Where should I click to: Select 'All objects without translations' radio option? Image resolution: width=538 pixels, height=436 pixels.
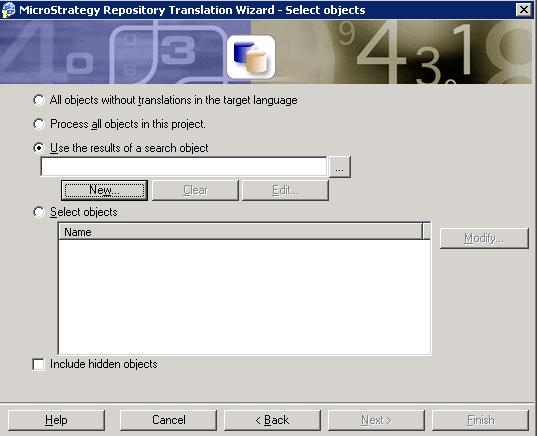point(39,101)
